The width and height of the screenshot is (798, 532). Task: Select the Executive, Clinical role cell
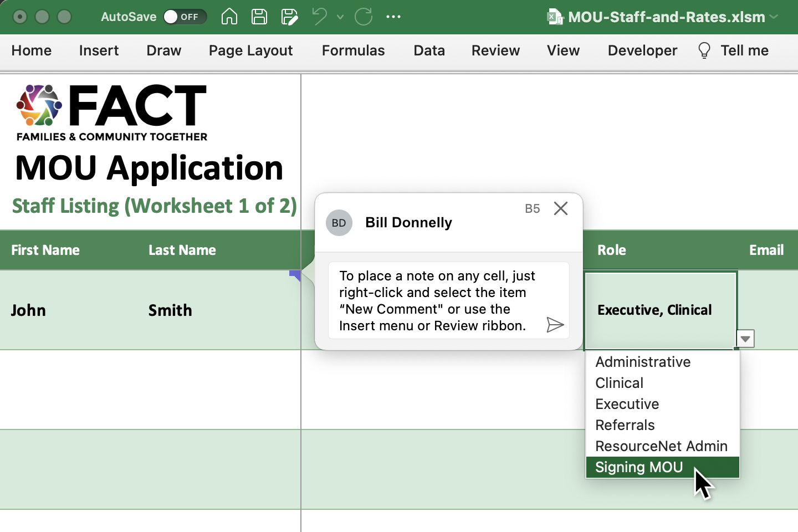tap(661, 310)
